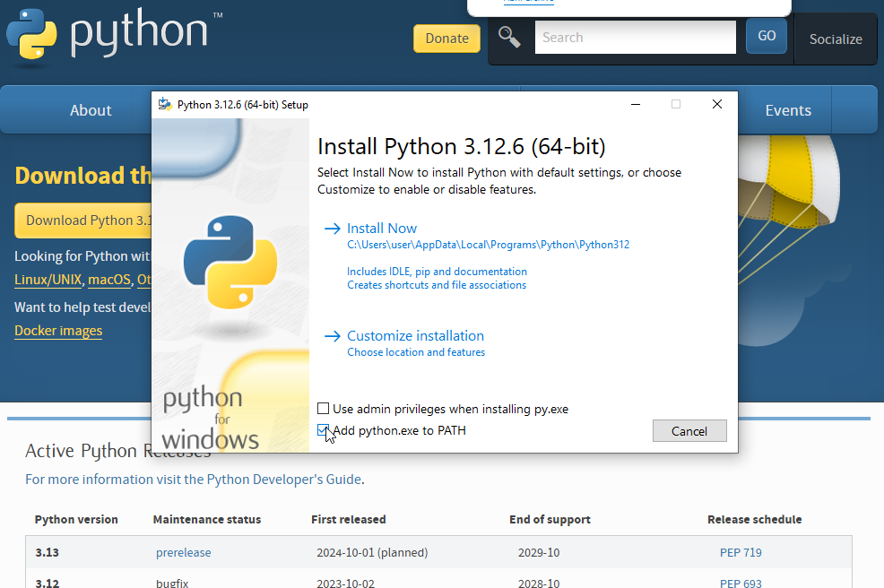Open the Socialize menu
Image resolution: width=884 pixels, height=588 pixels.
click(836, 39)
